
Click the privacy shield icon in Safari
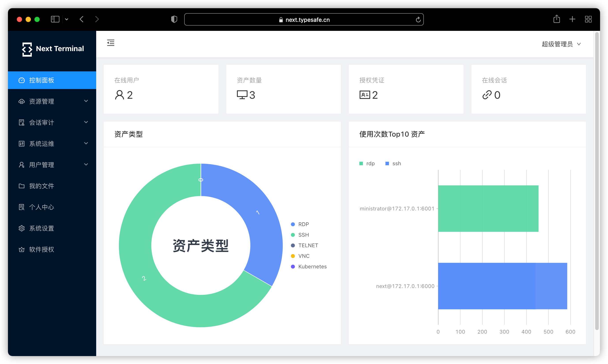click(174, 19)
